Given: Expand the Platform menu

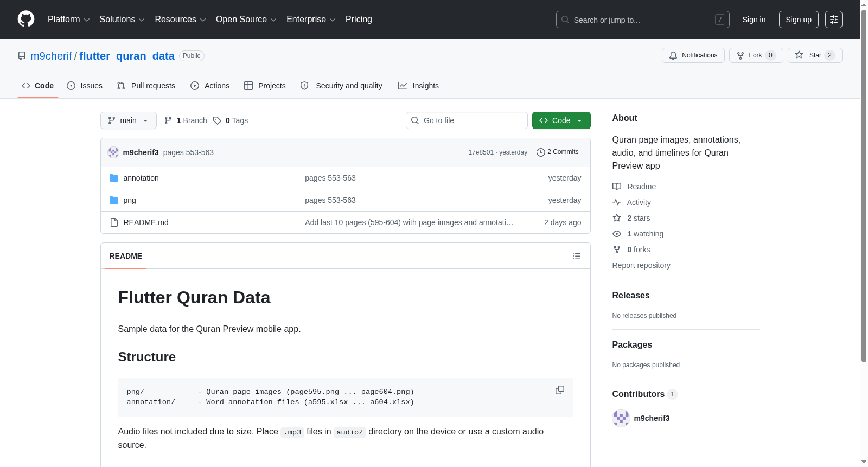Looking at the screenshot, I should [x=68, y=20].
